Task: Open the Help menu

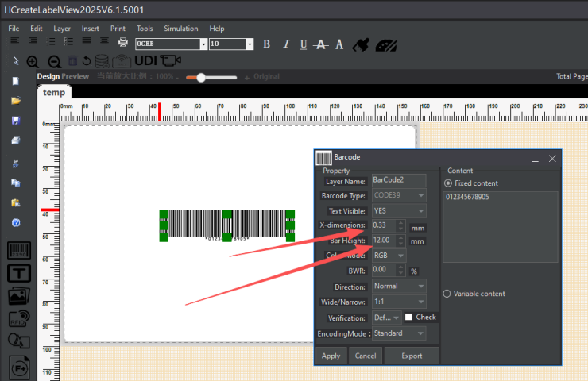Action: point(217,29)
